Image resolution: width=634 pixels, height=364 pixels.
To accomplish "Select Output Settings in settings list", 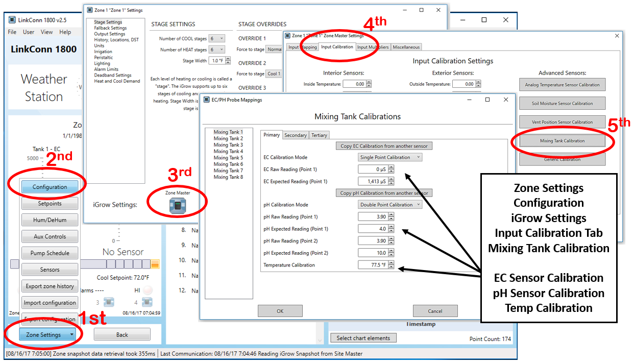I will (109, 34).
